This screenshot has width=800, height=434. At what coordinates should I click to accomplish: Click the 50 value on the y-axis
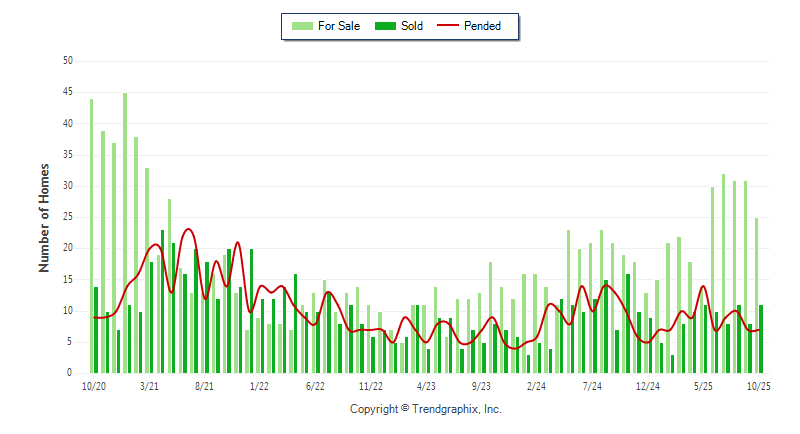(x=68, y=61)
